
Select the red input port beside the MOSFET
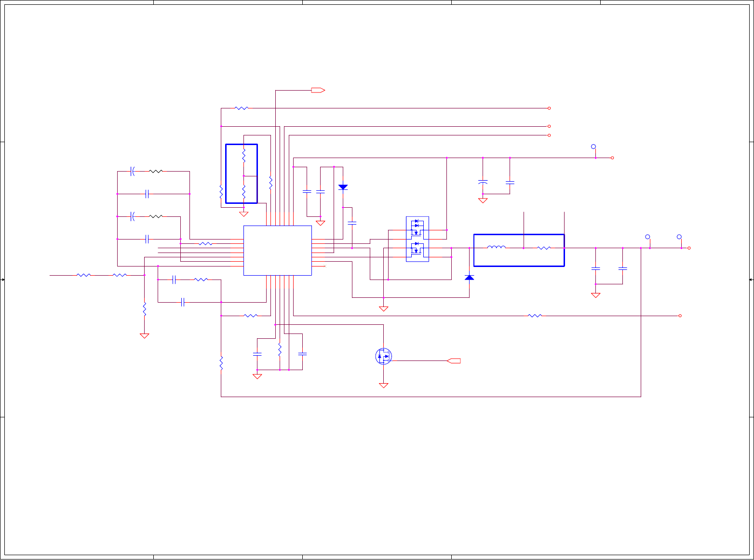click(454, 360)
